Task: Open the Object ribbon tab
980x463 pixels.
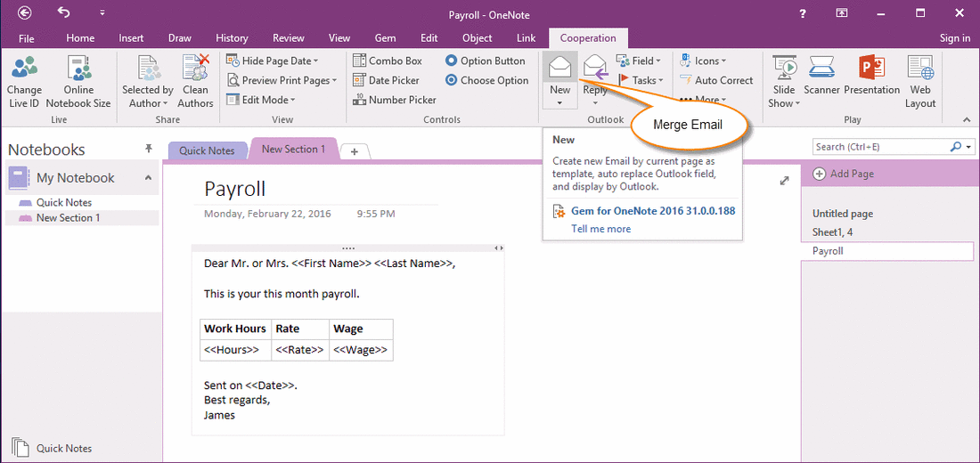Action: click(x=477, y=38)
